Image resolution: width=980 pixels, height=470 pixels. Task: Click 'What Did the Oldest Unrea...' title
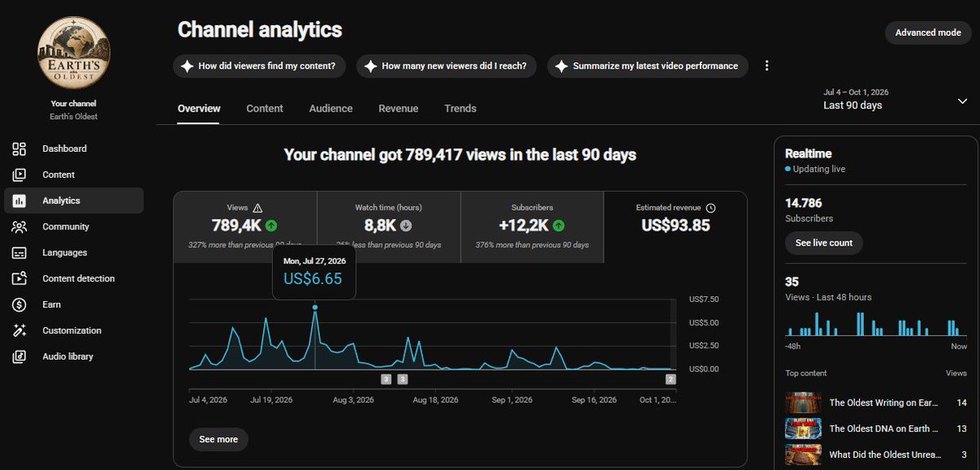(x=885, y=454)
